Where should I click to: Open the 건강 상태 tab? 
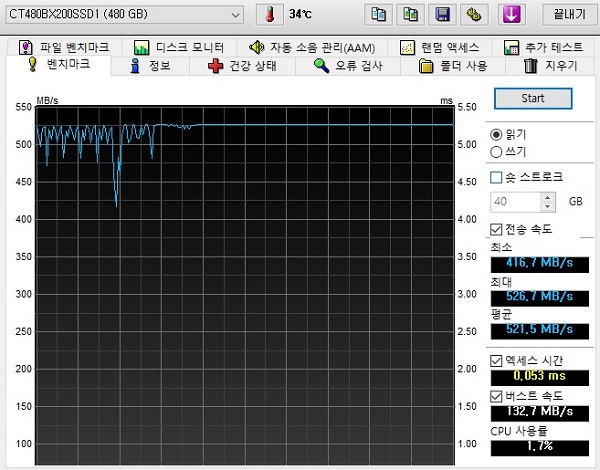(x=242, y=66)
